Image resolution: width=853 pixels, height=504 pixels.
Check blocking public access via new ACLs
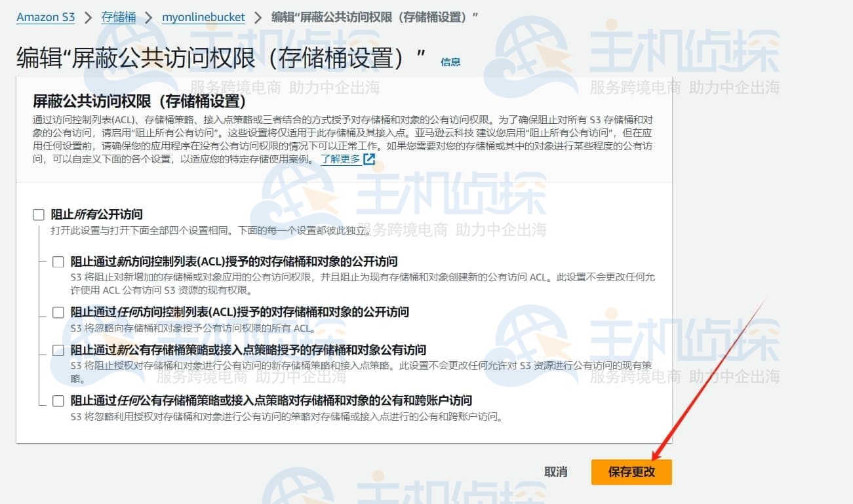[58, 261]
